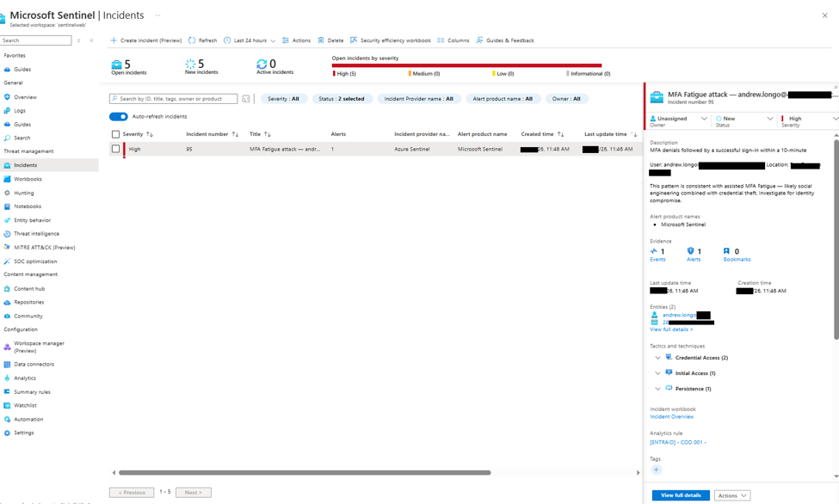Click the Workspace manager icon
This screenshot has width=839, height=504.
pos(7,347)
